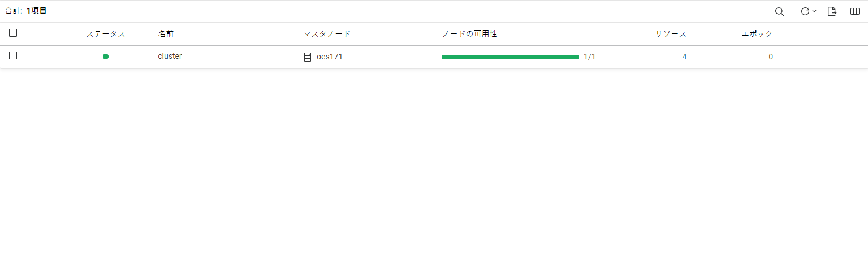
Task: Open the cluster name link
Action: (x=170, y=57)
